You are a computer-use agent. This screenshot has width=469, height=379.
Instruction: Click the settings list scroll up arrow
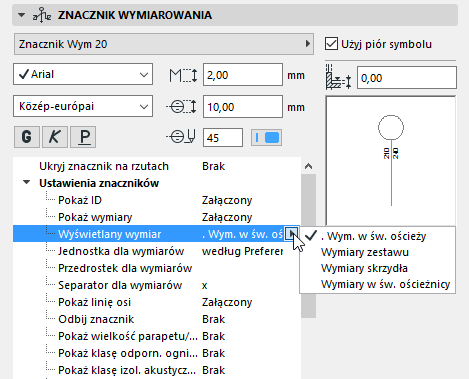(x=308, y=166)
